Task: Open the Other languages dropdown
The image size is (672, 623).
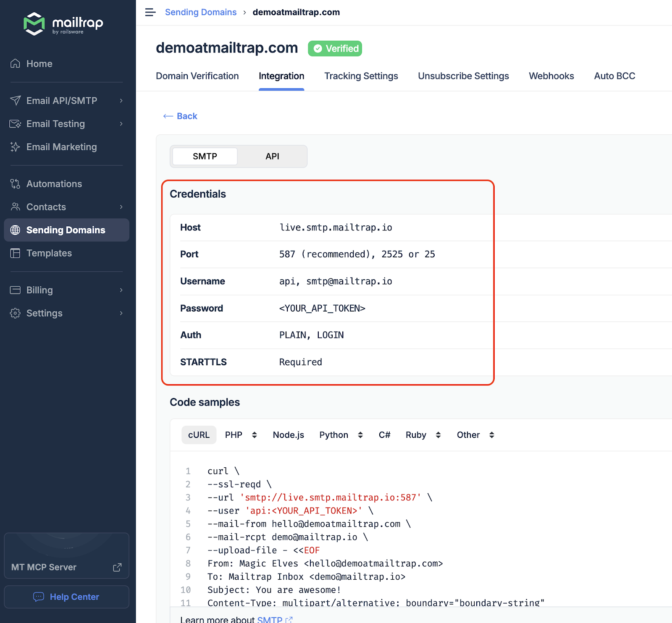Action: point(475,435)
